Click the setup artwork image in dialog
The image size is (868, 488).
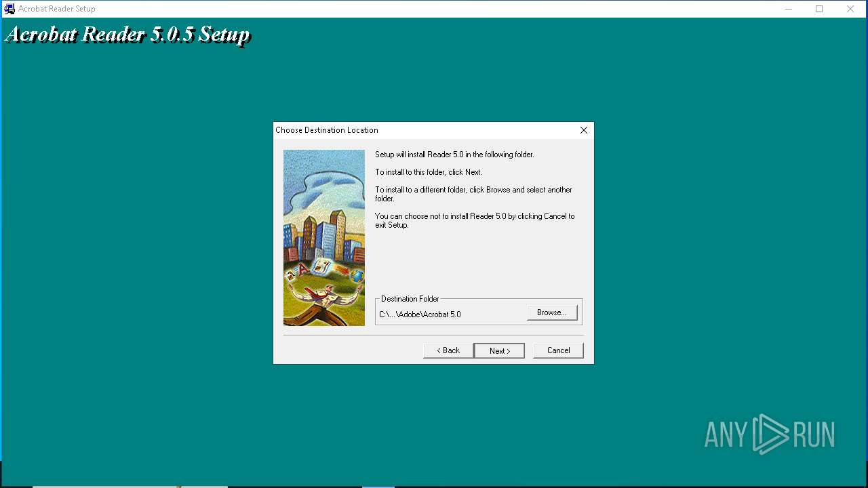coord(324,238)
